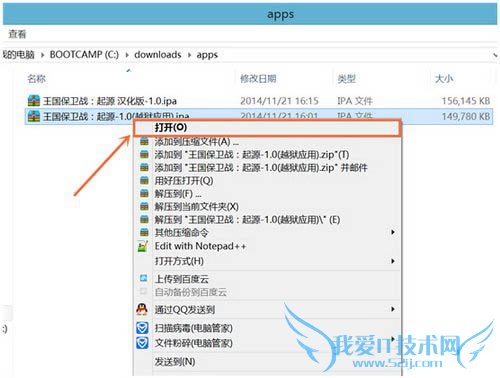Open address bar history dropdown
The width and height of the screenshot is (500, 378).
point(495,55)
